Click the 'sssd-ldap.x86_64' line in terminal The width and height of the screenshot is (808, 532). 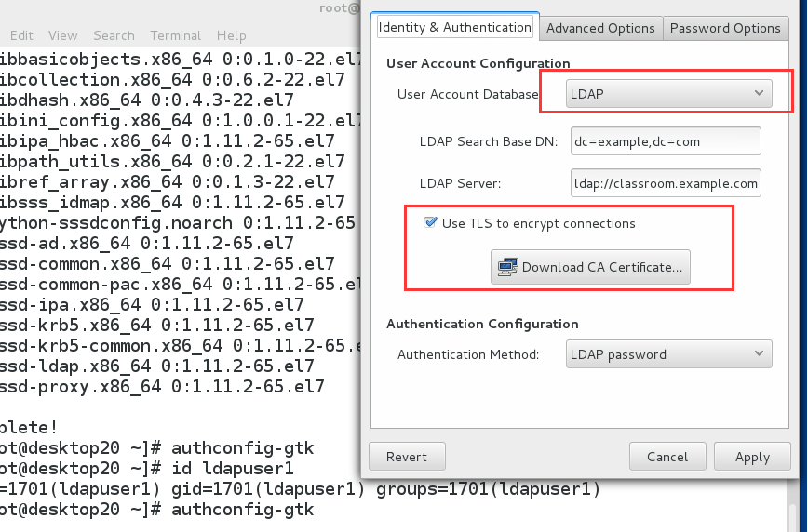point(156,366)
